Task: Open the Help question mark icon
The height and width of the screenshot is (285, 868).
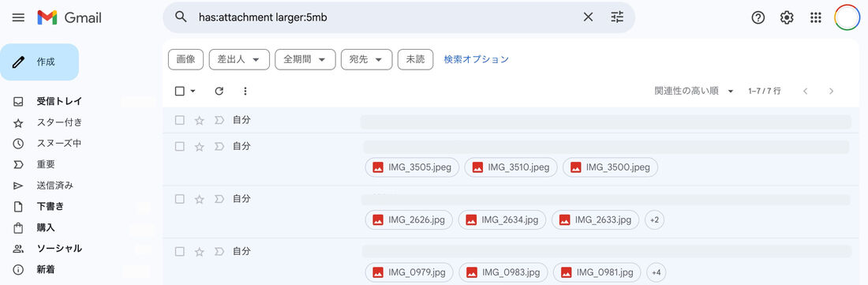Action: 758,17
